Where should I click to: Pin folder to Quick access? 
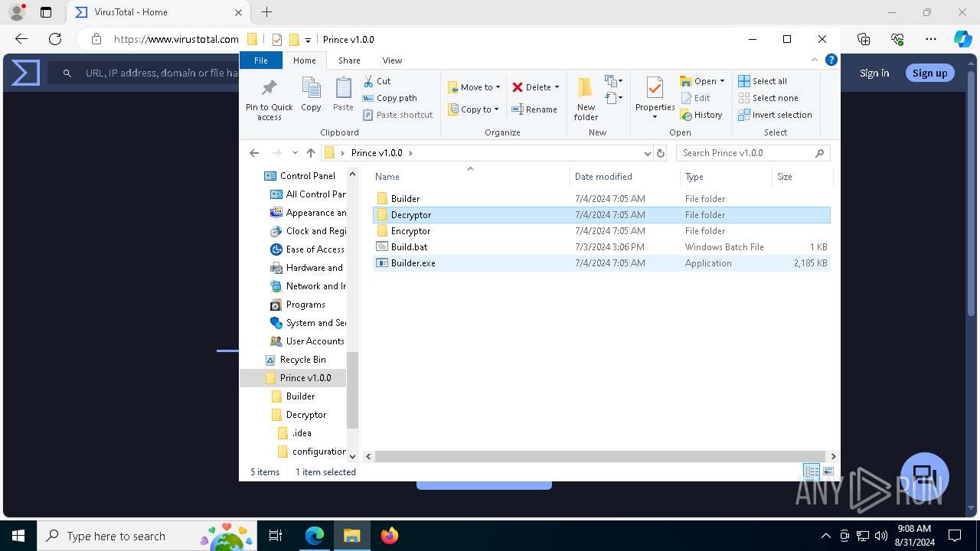tap(269, 98)
